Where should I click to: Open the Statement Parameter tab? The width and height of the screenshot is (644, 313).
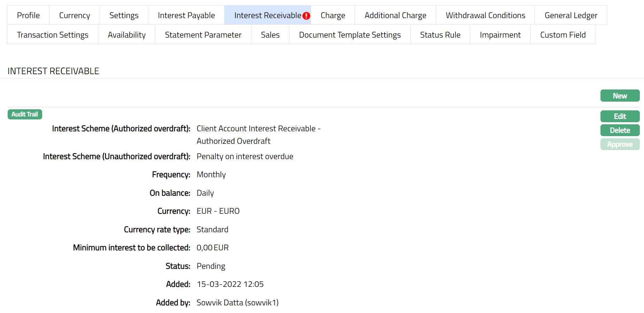[x=203, y=35]
